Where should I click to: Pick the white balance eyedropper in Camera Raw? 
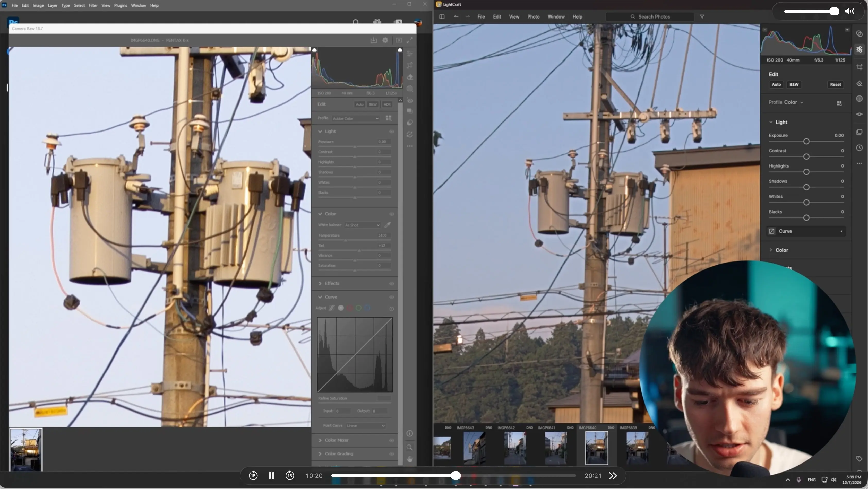388,225
